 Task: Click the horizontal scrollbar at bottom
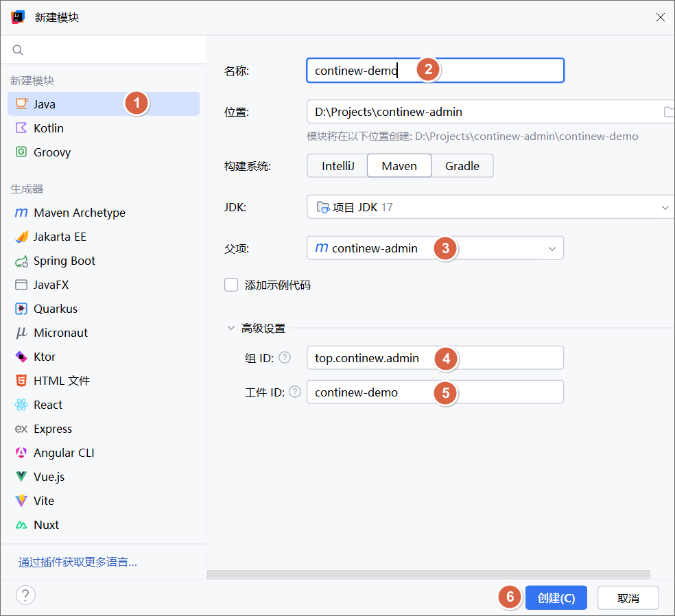[428, 574]
